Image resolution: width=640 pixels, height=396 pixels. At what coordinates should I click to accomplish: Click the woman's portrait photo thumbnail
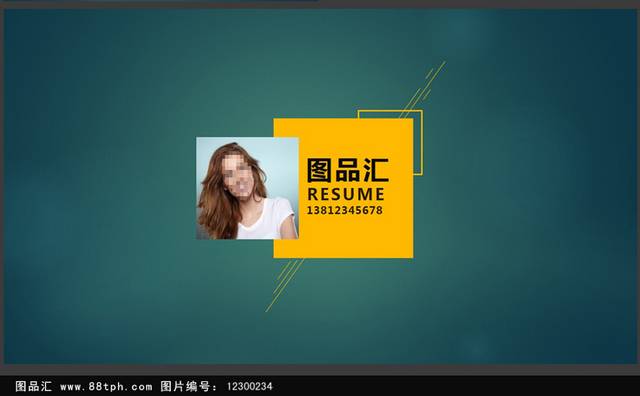pyautogui.click(x=247, y=188)
